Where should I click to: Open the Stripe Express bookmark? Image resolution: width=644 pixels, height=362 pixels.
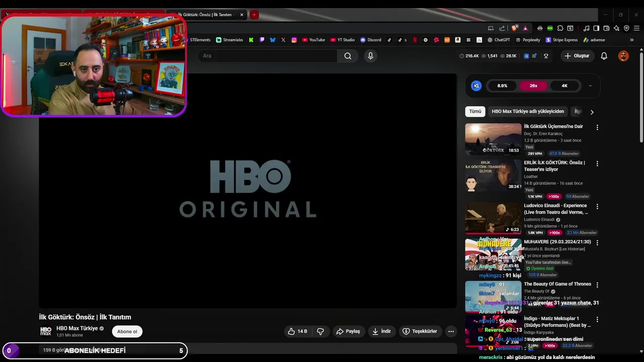561,40
